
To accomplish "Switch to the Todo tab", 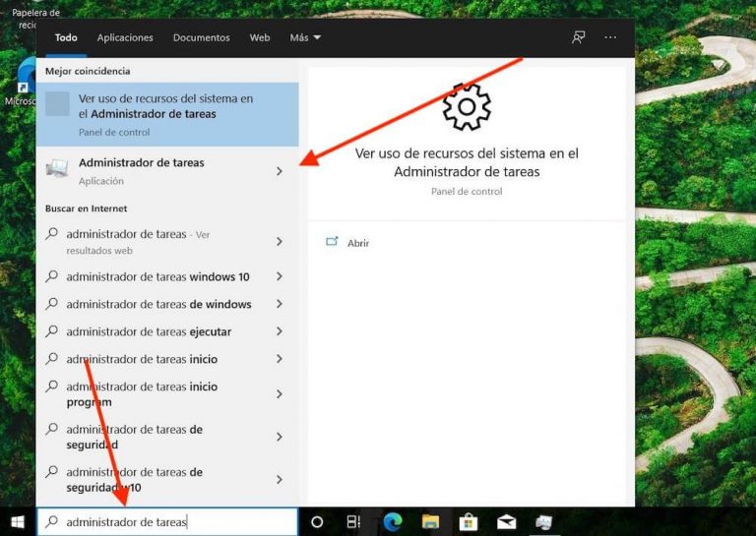I will click(66, 37).
